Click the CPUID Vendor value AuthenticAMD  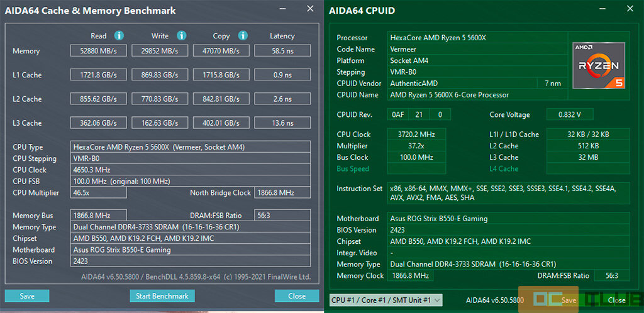click(x=462, y=83)
